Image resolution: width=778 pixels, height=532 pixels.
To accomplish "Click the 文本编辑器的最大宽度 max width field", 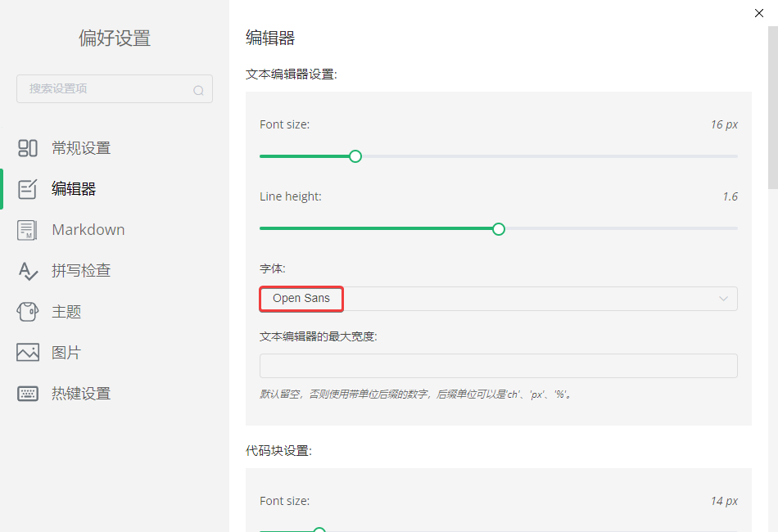I will 498,365.
